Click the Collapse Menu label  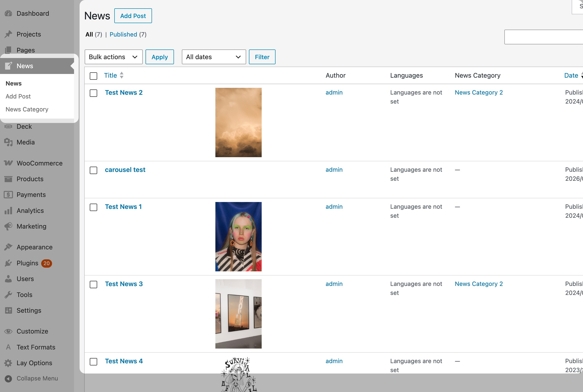point(37,379)
